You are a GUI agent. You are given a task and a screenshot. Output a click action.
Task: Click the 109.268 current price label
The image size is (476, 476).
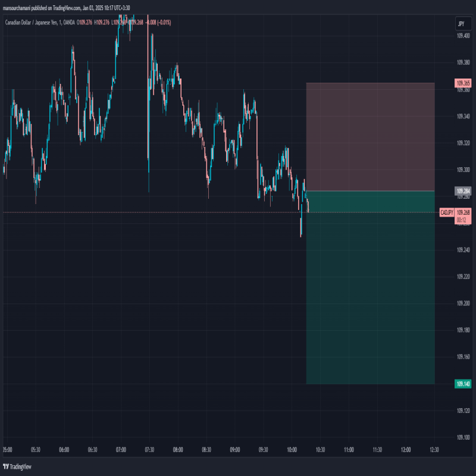(x=463, y=212)
